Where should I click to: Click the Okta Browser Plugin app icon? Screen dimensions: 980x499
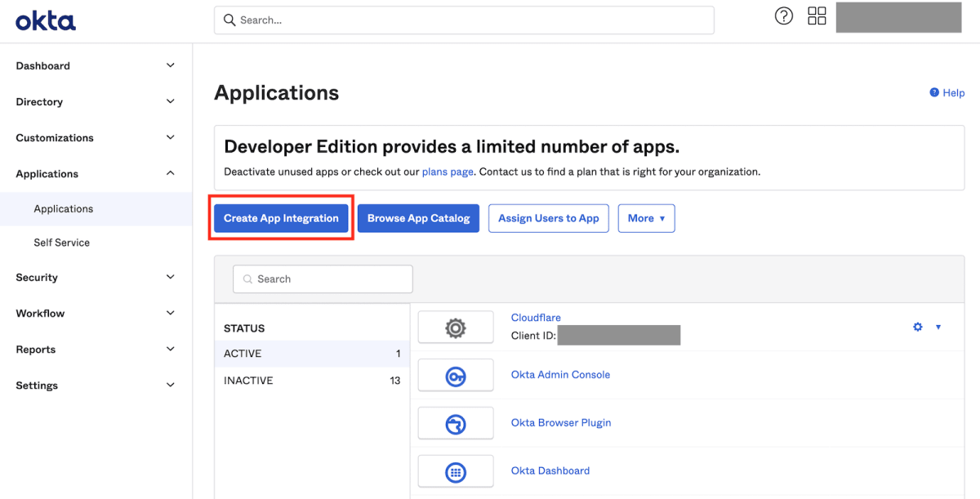(x=455, y=422)
